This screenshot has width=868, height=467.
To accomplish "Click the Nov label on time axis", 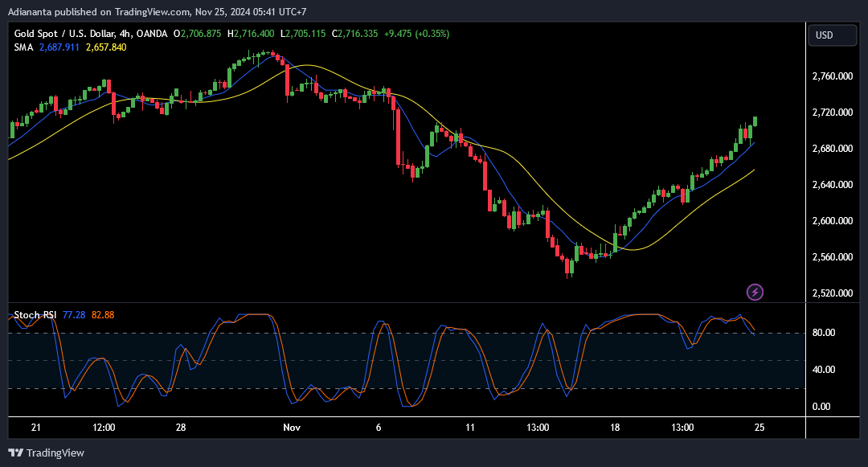I will pyautogui.click(x=292, y=427).
